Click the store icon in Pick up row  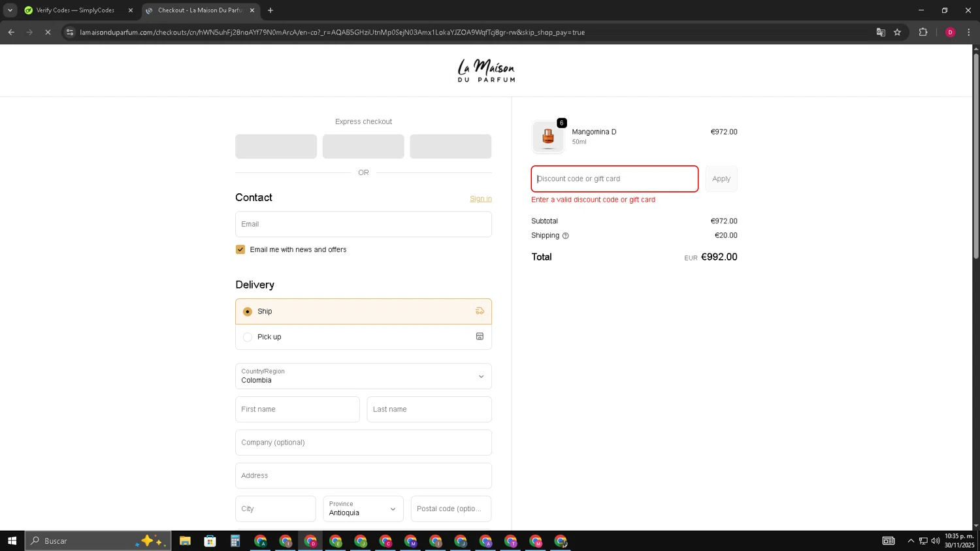click(x=480, y=337)
